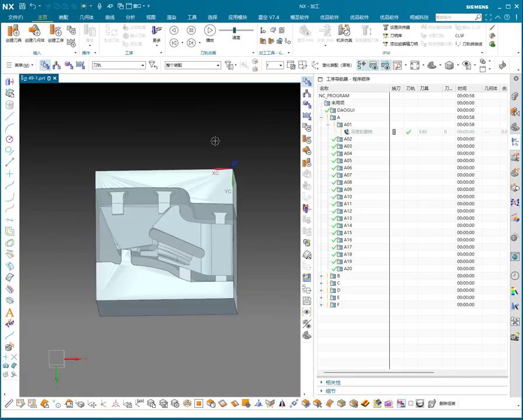Viewport: 523px width, 420px height.
Task: Click the 删除组装 button
Action: 447,403
